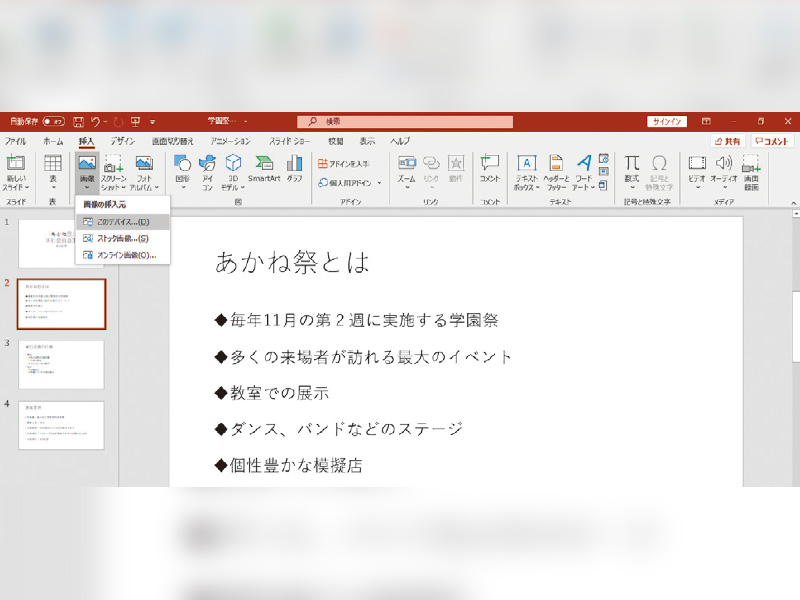Add a comment with the コメント ribbon icon
Screen dimensions: 800x600
point(490,168)
